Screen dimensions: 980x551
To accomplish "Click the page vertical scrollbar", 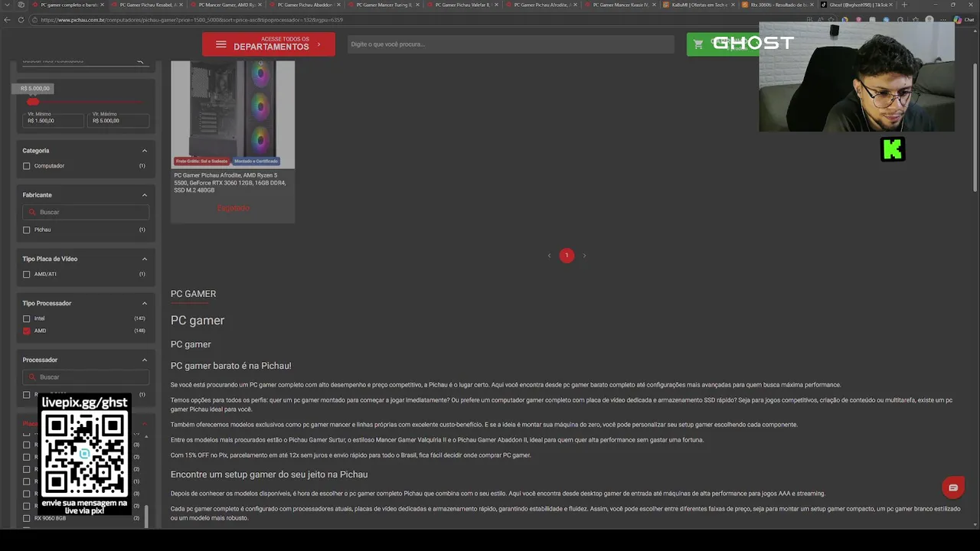I will click(975, 126).
